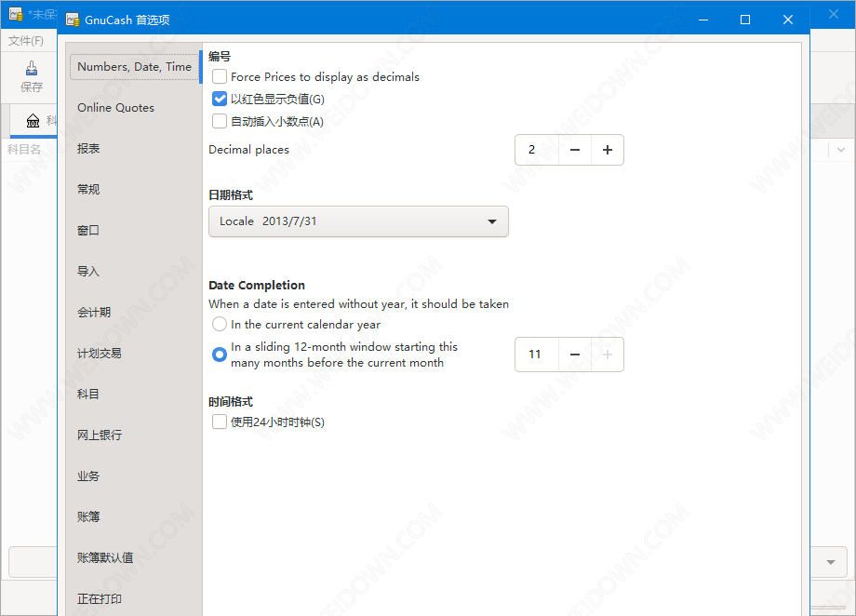
Task: Click the months number field showing 11
Action: [537, 355]
